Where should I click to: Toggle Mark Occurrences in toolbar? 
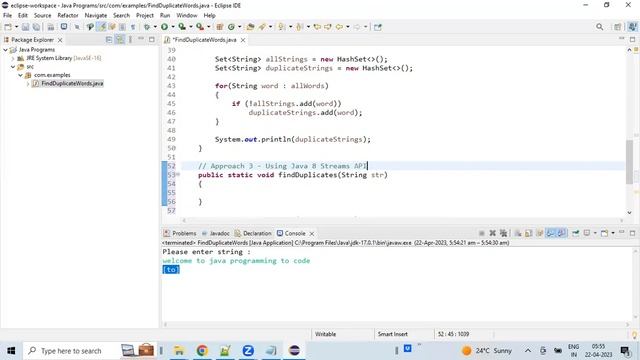click(x=102, y=27)
